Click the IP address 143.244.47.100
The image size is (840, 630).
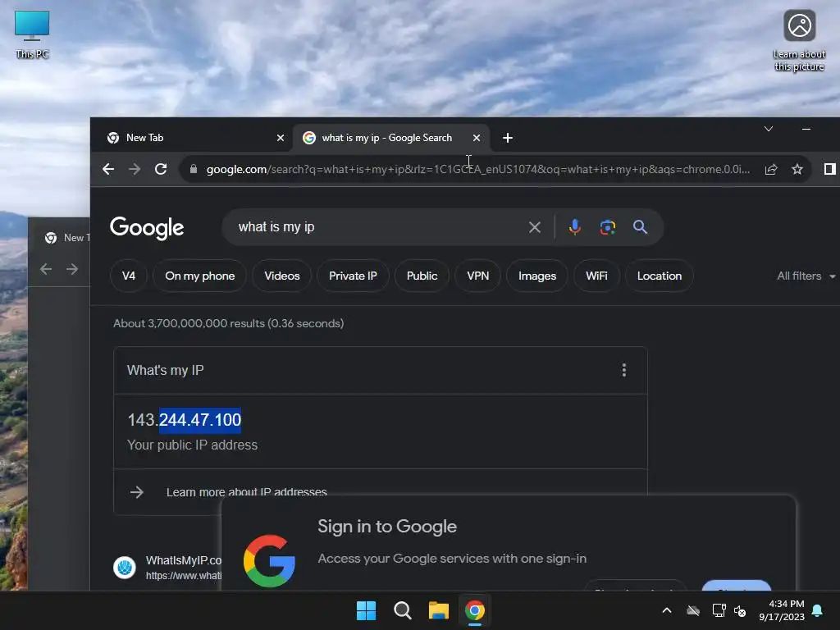(185, 419)
